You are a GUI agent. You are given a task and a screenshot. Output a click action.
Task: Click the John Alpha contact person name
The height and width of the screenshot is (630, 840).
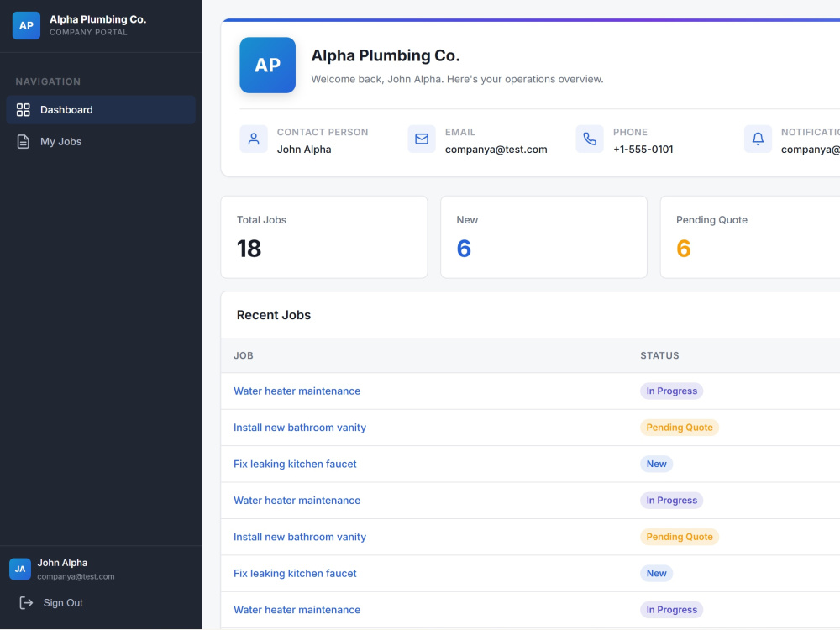click(x=304, y=150)
